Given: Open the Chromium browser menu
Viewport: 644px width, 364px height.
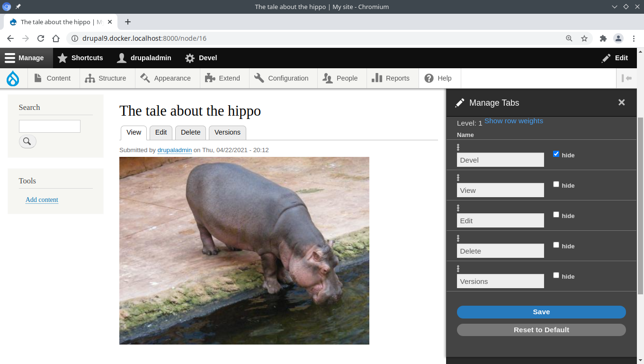Looking at the screenshot, I should [634, 38].
